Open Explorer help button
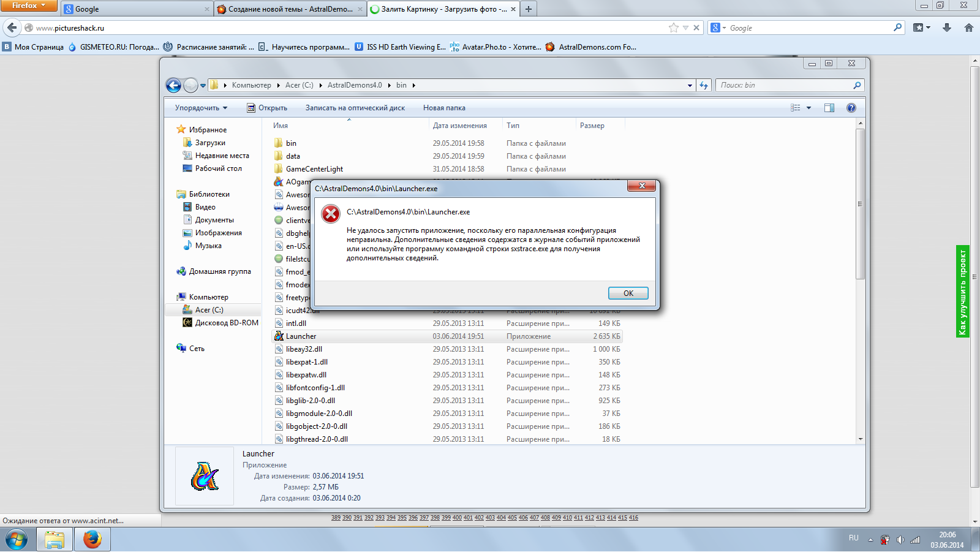The width and height of the screenshot is (980, 552). click(851, 108)
